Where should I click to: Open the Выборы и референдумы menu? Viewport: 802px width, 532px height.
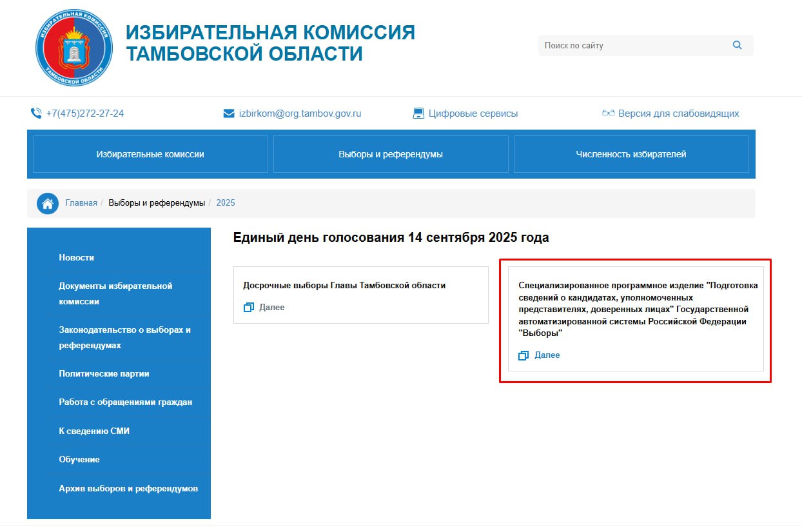click(391, 154)
